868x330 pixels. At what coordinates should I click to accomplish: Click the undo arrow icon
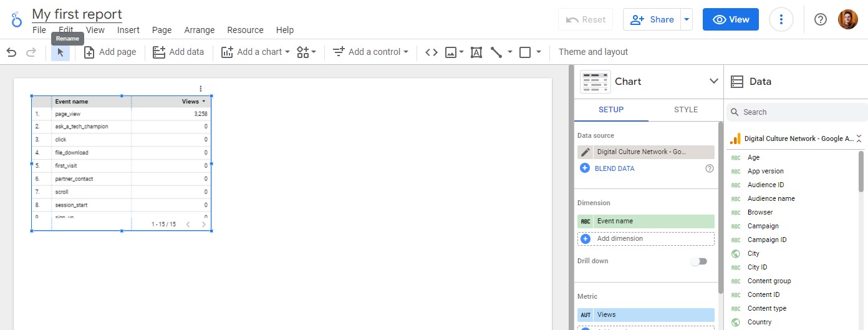pos(11,52)
